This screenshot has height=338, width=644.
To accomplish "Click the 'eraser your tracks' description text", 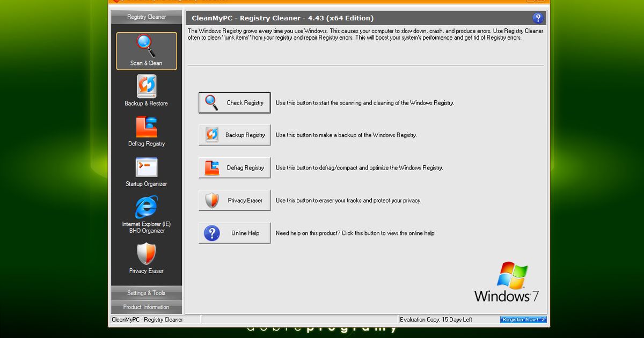I will [x=348, y=201].
